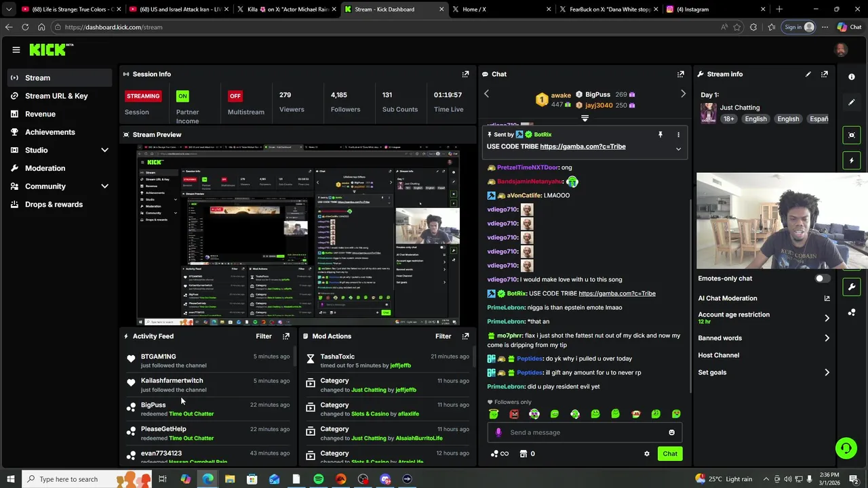Image resolution: width=868 pixels, height=488 pixels.
Task: Open Revenue in the sidebar
Action: 60,114
